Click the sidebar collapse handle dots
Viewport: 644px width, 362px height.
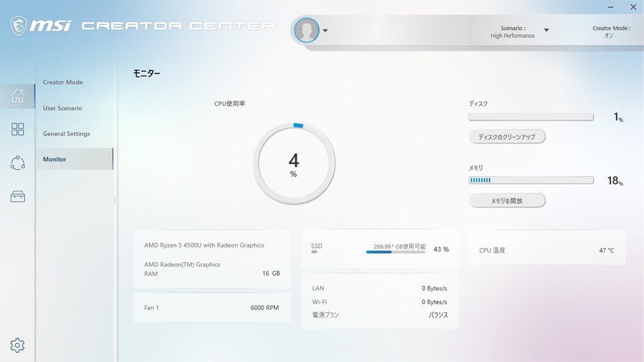[x=115, y=200]
